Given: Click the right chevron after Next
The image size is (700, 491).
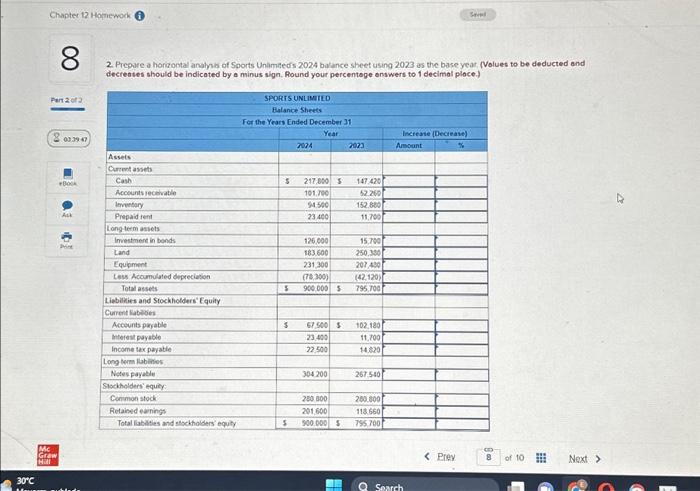Looking at the screenshot, I should pyautogui.click(x=598, y=459).
